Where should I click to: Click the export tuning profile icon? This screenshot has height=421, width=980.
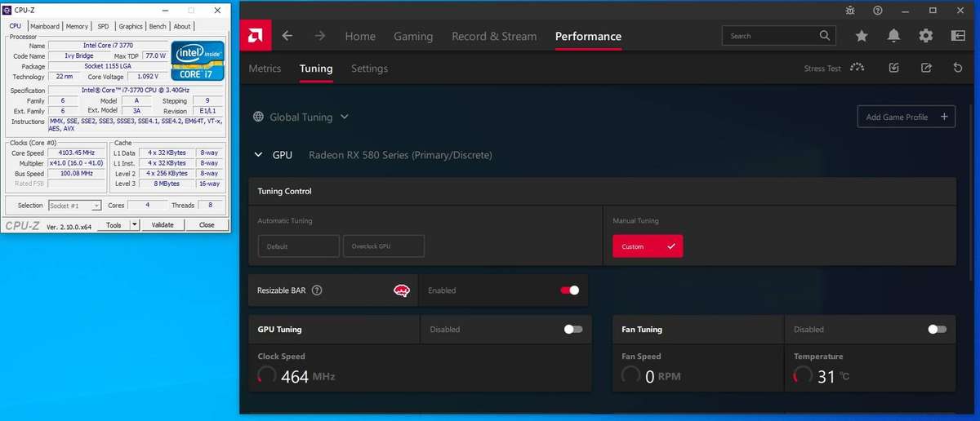(926, 69)
